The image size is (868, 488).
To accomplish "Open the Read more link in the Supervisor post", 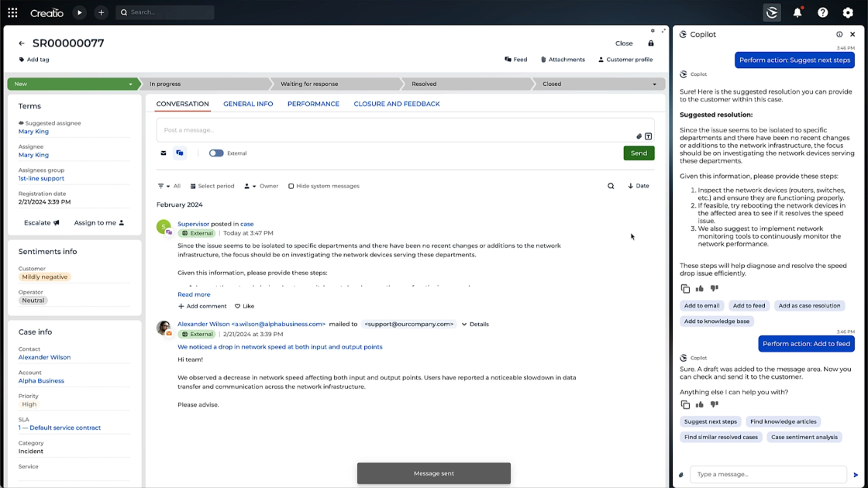I will pos(194,294).
